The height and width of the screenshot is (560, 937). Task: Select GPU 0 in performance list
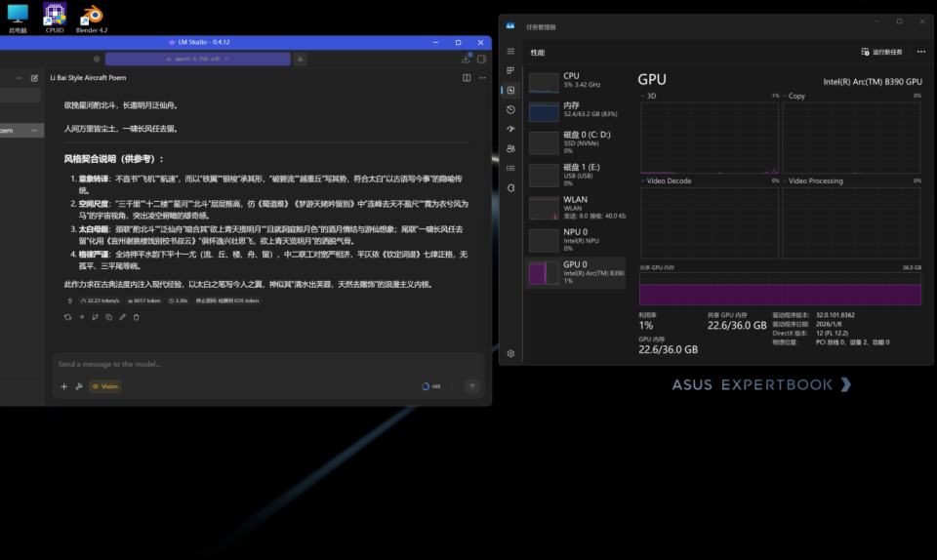click(576, 272)
